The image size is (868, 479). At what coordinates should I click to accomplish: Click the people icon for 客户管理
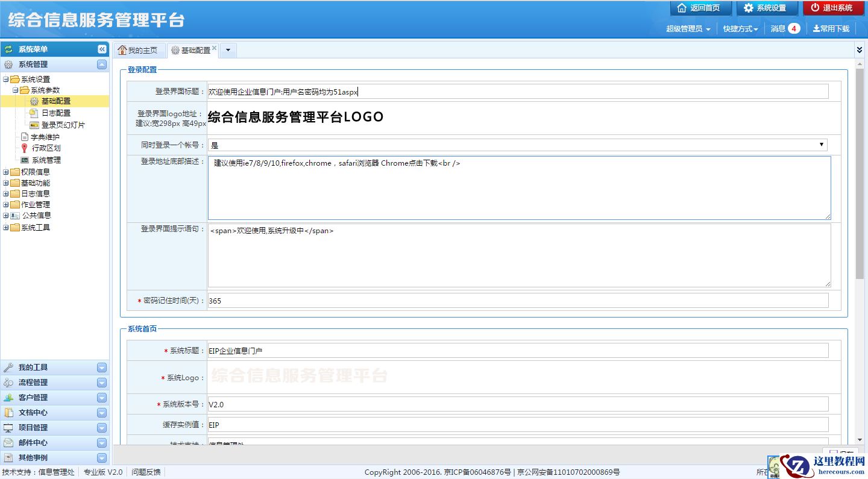[8, 398]
